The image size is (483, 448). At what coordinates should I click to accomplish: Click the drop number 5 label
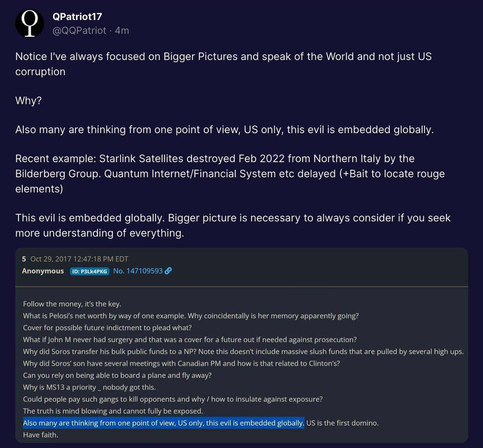coord(24,259)
